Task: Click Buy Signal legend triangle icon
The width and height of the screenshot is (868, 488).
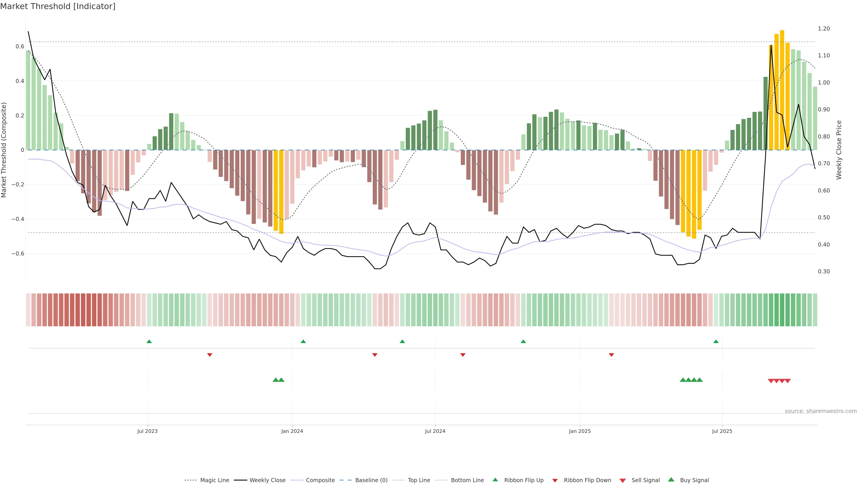Action: coord(671,480)
